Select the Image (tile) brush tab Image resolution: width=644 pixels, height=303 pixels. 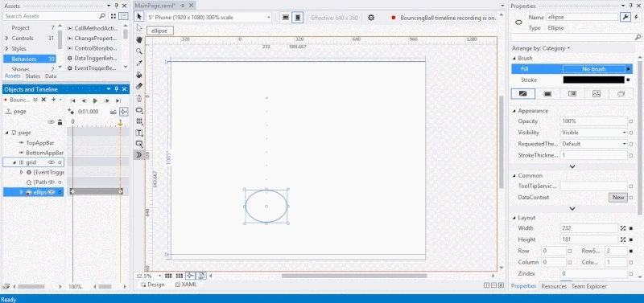[597, 94]
